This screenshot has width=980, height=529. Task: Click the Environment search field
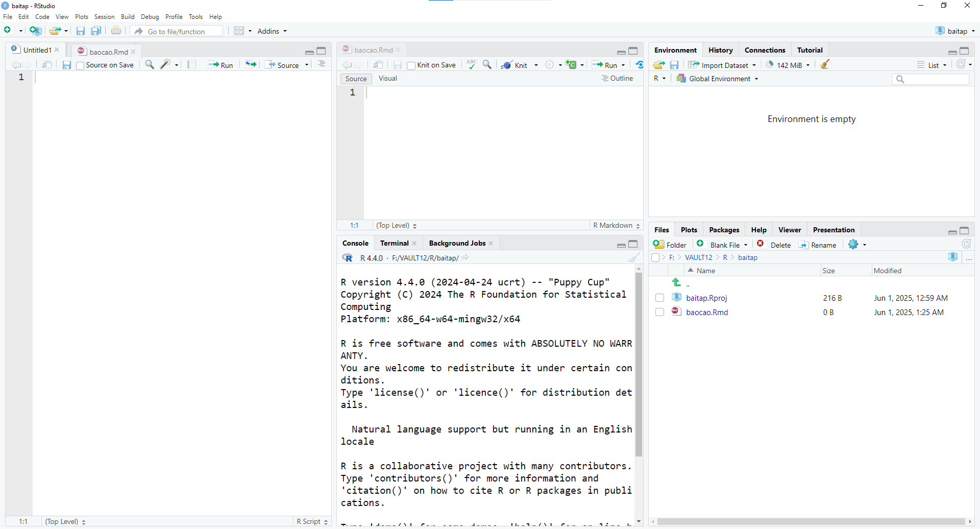(930, 79)
